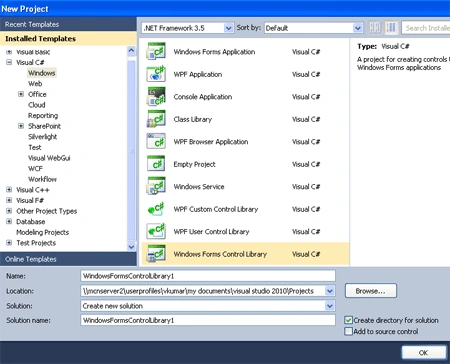Select Reporting category in tree
The image size is (450, 364).
43,116
